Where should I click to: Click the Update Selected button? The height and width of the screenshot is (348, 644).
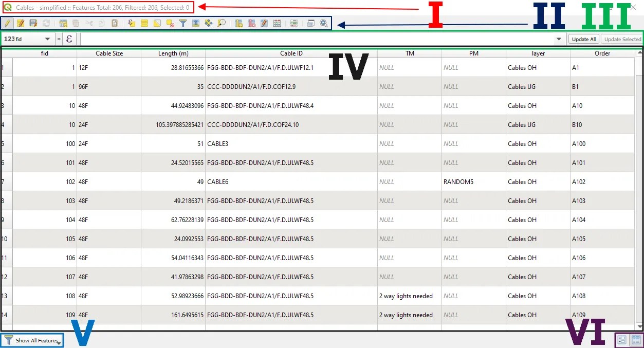pos(622,39)
